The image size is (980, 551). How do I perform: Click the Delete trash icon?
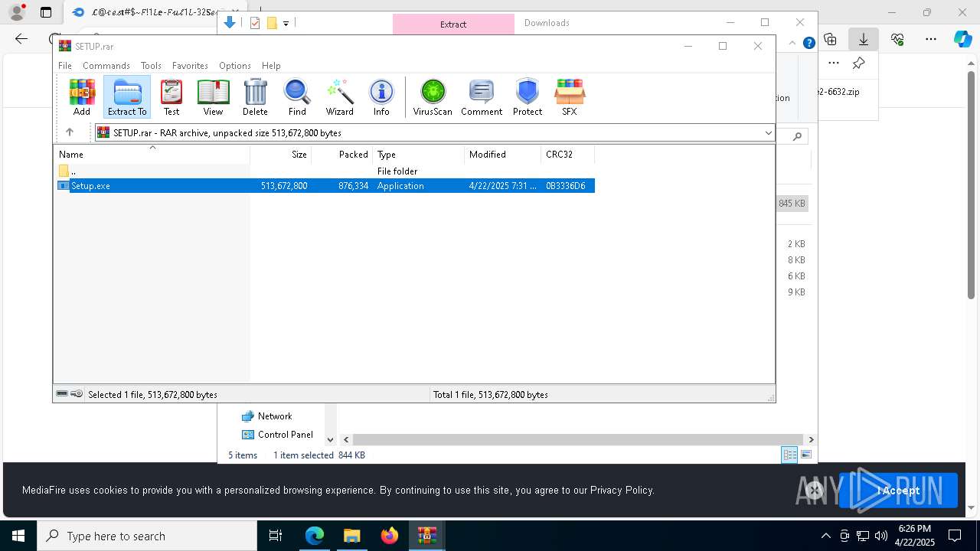pyautogui.click(x=255, y=97)
